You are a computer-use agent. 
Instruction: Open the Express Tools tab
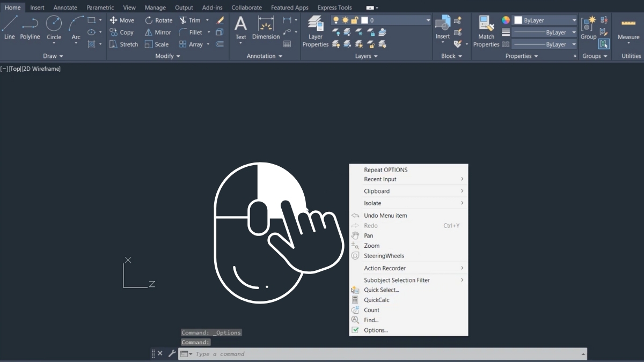pyautogui.click(x=335, y=8)
